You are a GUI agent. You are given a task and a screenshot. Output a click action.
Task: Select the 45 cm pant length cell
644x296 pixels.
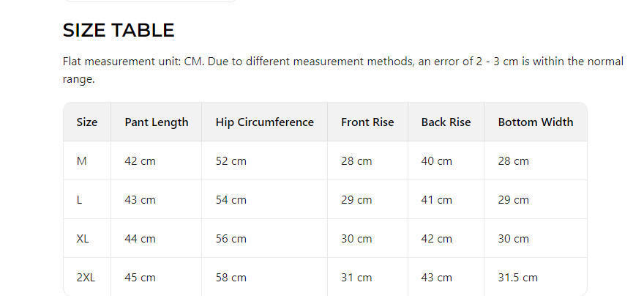click(x=141, y=278)
